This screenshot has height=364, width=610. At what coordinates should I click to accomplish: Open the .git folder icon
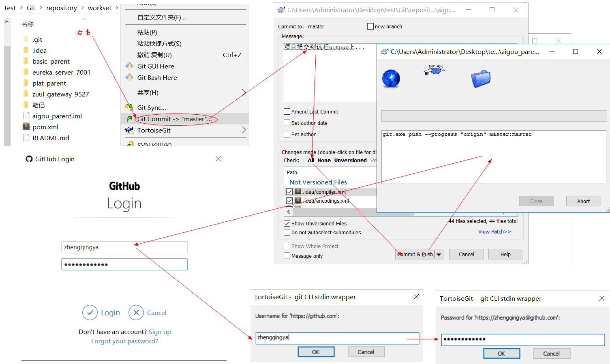coord(26,39)
